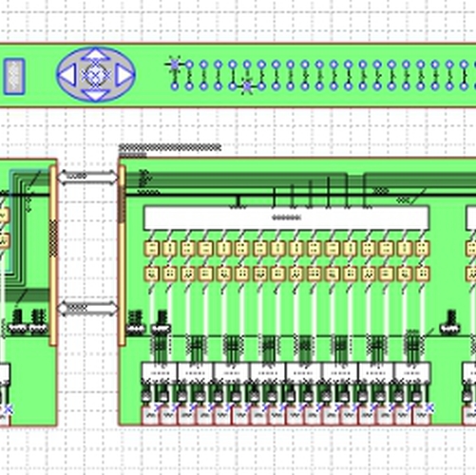The image size is (476, 475).
Task: Click the first star-shaped node in the connector row
Action: 175,65
